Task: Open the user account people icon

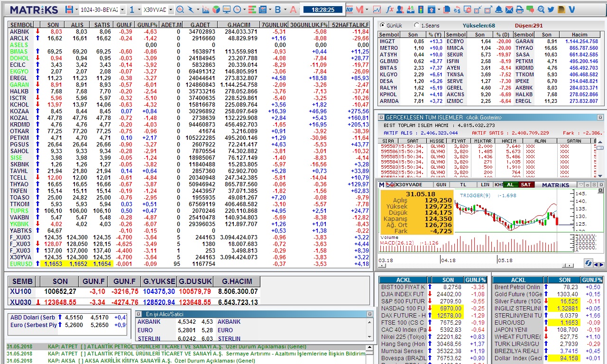Action: click(x=400, y=9)
